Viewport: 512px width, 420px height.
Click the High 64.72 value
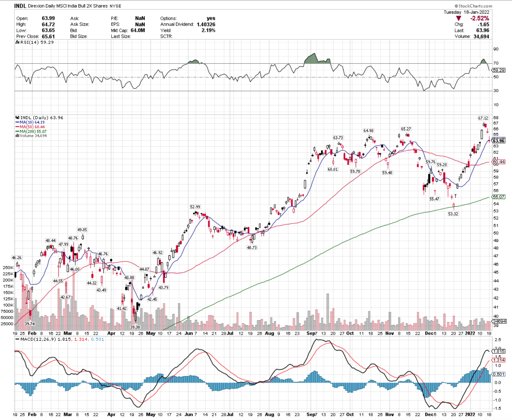tap(48, 24)
